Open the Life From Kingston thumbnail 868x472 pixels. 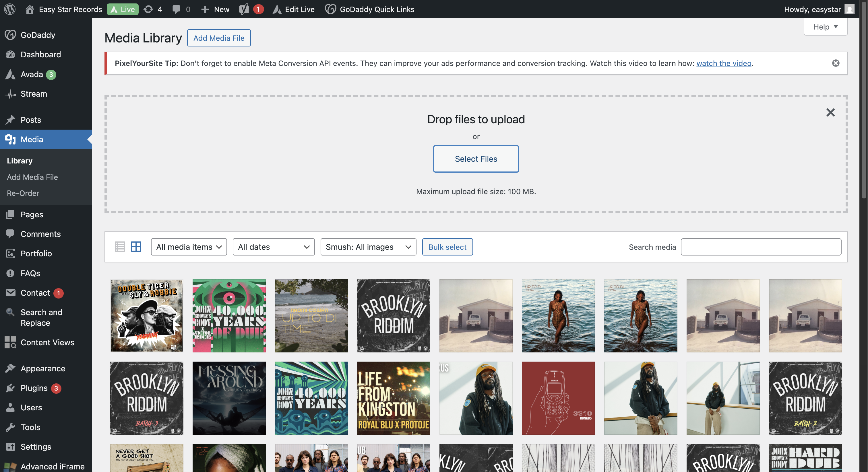coord(393,398)
